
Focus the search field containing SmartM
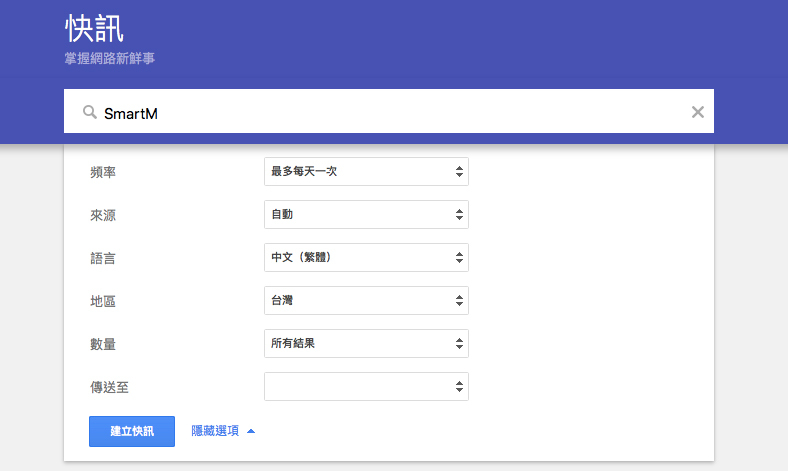coord(390,112)
